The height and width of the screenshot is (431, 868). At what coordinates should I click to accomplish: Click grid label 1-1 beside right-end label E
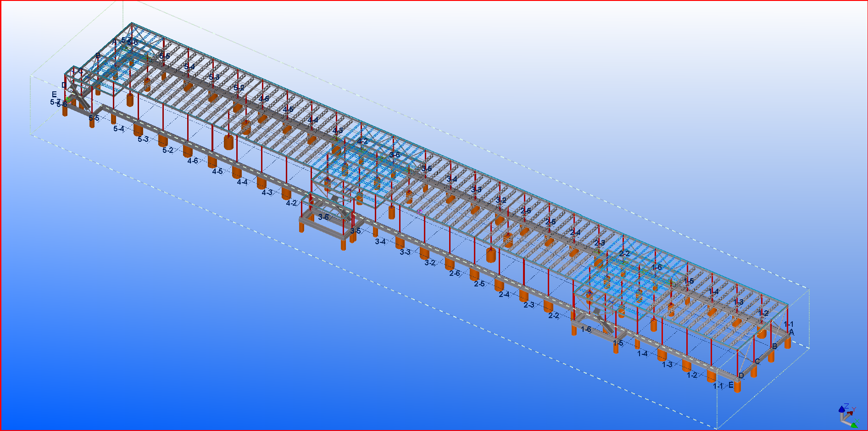tap(718, 386)
